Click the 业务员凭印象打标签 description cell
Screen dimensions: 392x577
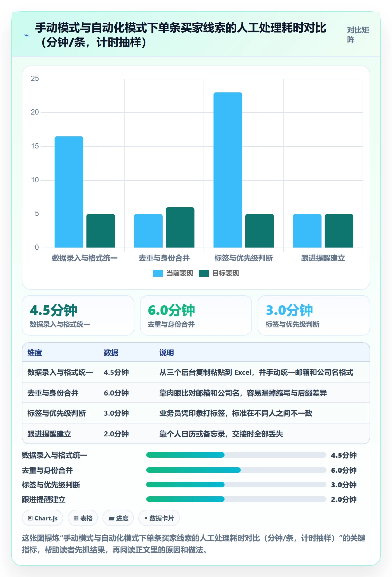(x=236, y=413)
